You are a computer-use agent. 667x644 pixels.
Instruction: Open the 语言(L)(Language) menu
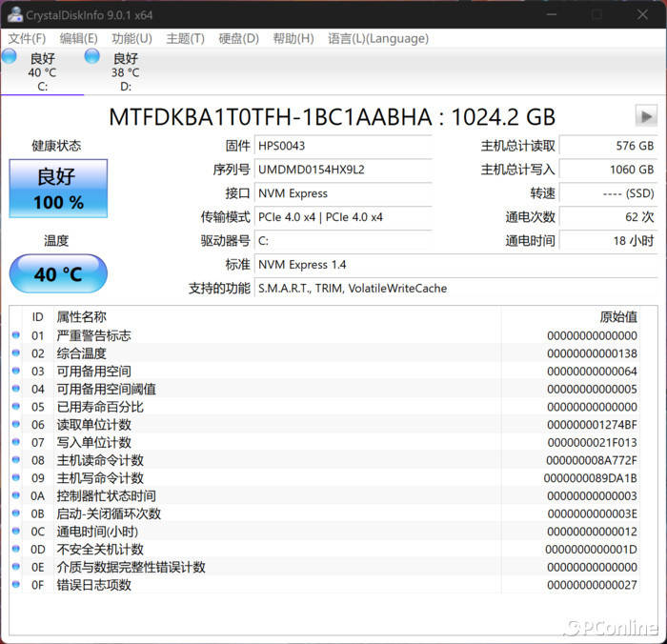pyautogui.click(x=378, y=39)
